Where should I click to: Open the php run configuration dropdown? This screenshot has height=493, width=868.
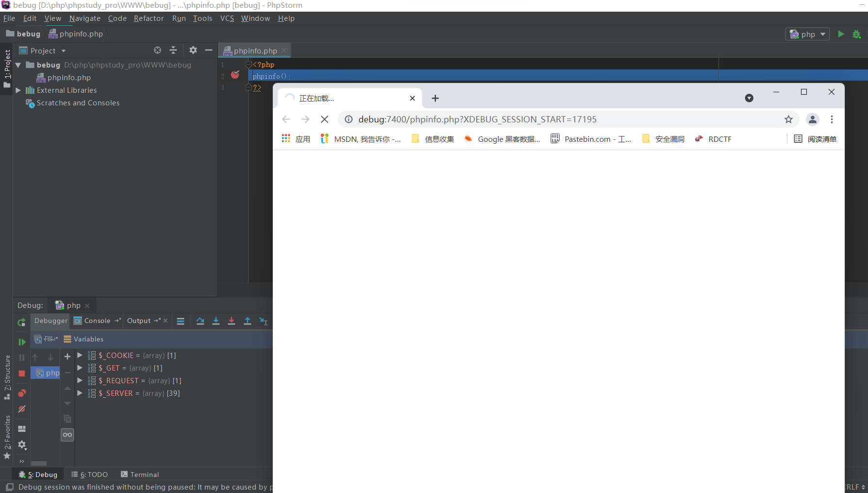(x=807, y=34)
